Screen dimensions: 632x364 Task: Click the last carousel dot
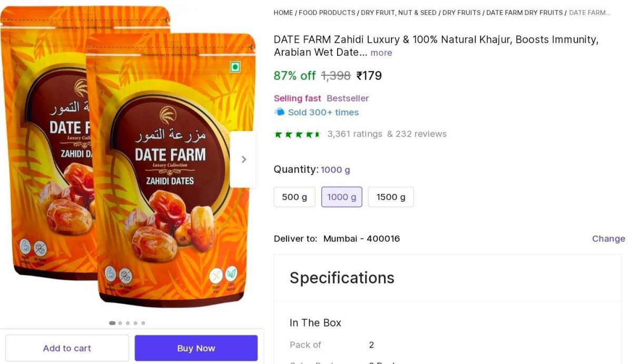click(x=143, y=323)
